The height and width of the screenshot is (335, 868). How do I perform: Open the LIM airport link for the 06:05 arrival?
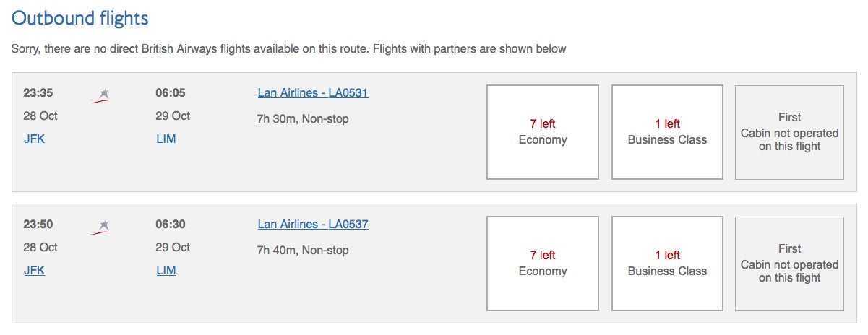(166, 139)
